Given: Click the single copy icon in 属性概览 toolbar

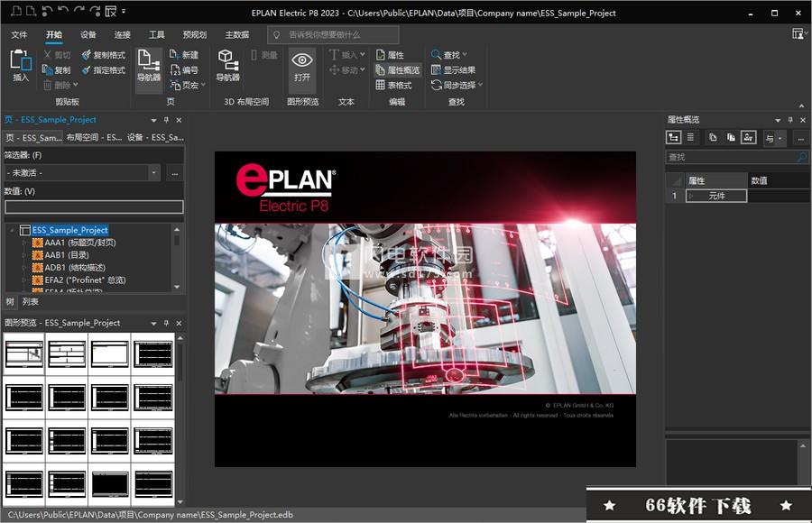Looking at the screenshot, I should pyautogui.click(x=713, y=138).
